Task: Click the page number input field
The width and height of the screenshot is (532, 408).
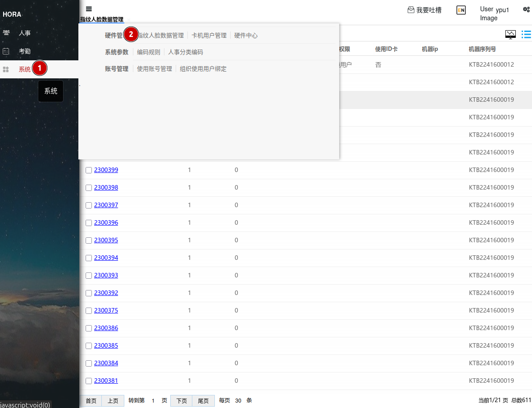Action: tap(153, 401)
